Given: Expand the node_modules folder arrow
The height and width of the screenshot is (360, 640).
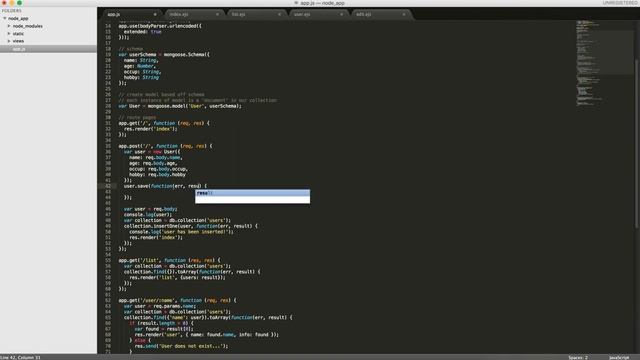Looking at the screenshot, I should 9,26.
